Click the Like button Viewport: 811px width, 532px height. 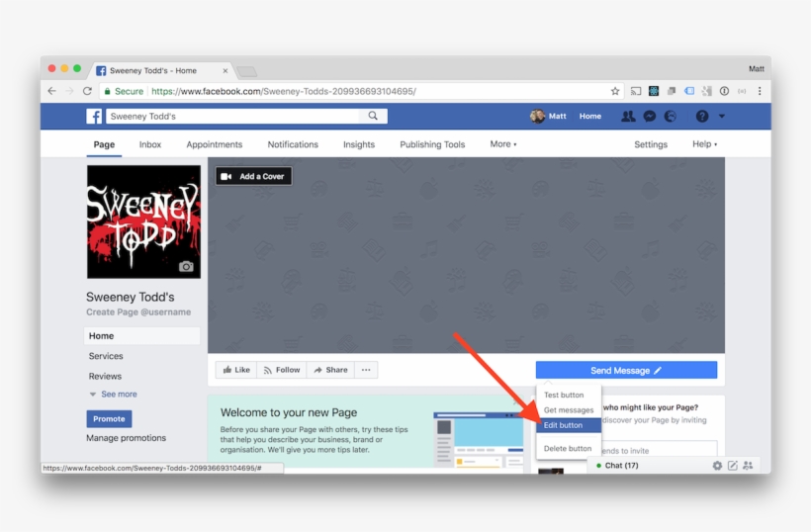tap(235, 370)
